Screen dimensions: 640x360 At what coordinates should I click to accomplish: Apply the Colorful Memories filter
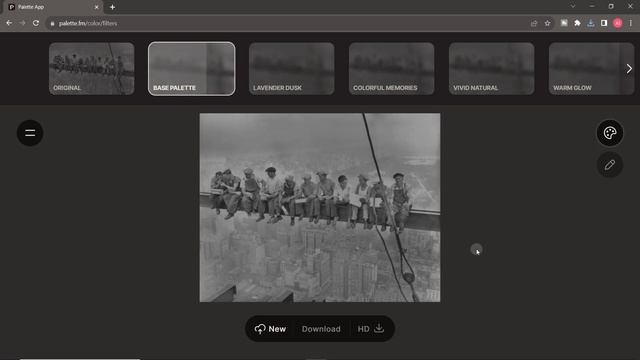391,69
